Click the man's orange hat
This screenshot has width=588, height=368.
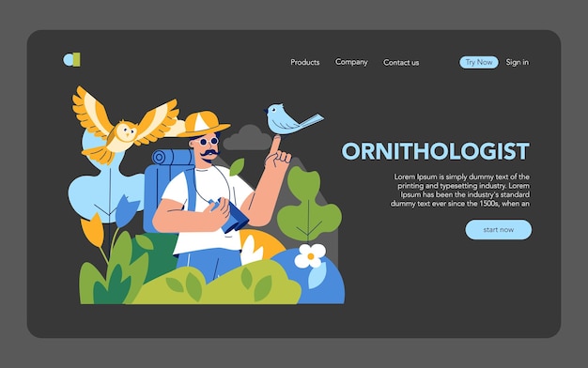[x=204, y=124]
